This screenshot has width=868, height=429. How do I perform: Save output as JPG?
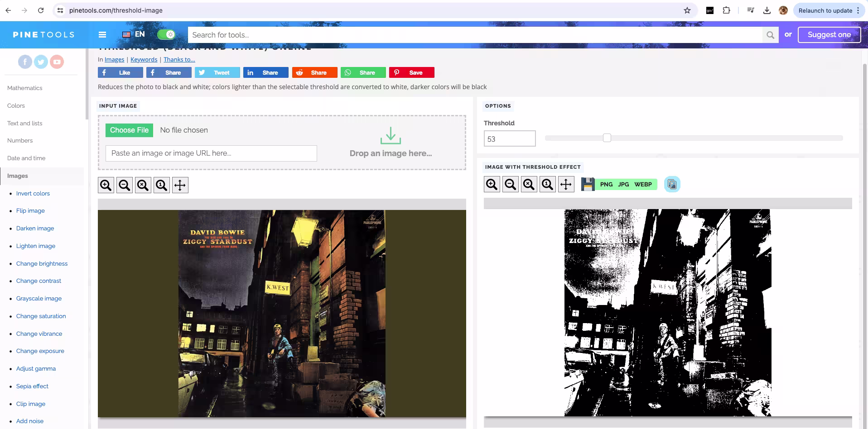click(x=623, y=184)
